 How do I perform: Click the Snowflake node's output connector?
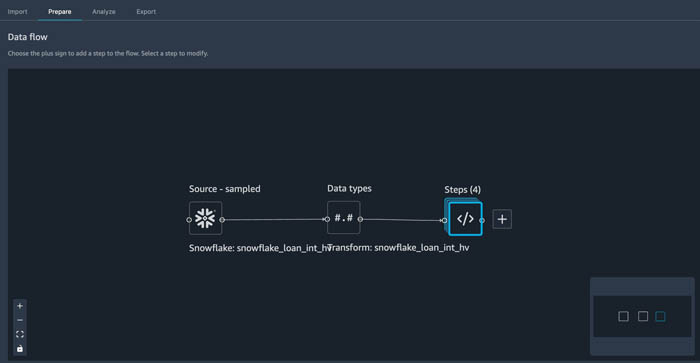(222, 220)
